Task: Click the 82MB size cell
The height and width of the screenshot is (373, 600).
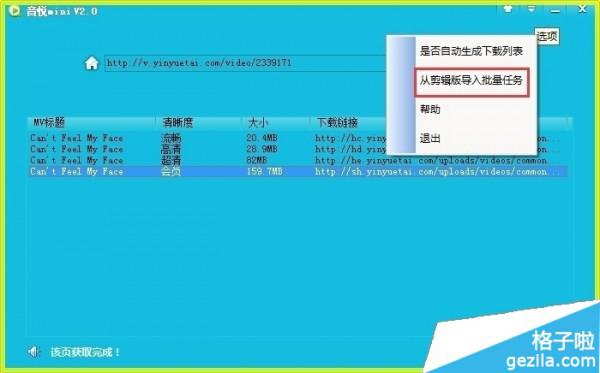Action: [x=256, y=160]
